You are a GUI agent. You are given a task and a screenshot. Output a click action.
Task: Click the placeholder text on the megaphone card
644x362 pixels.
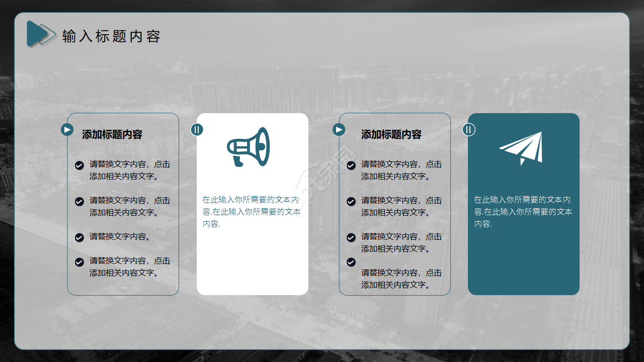pyautogui.click(x=252, y=210)
